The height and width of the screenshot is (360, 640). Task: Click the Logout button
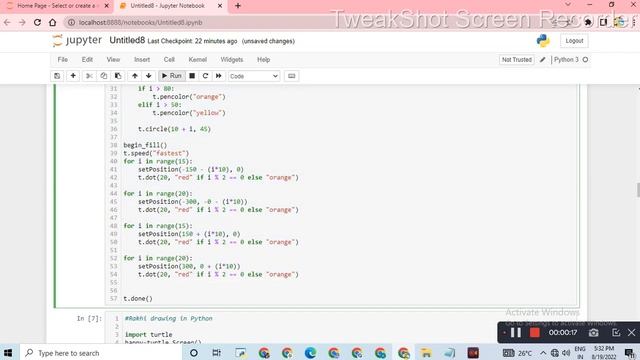574,41
